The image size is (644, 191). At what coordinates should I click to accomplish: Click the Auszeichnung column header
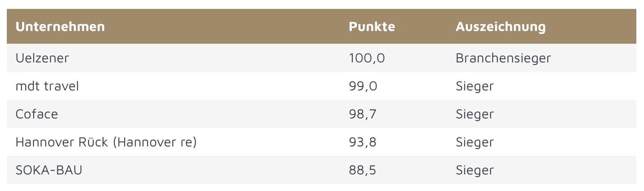(x=500, y=27)
